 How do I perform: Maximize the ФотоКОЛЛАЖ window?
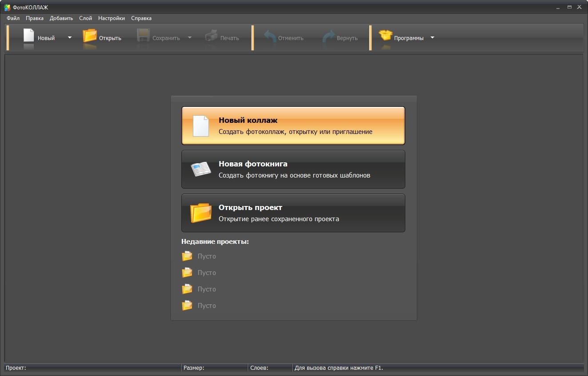tap(569, 7)
